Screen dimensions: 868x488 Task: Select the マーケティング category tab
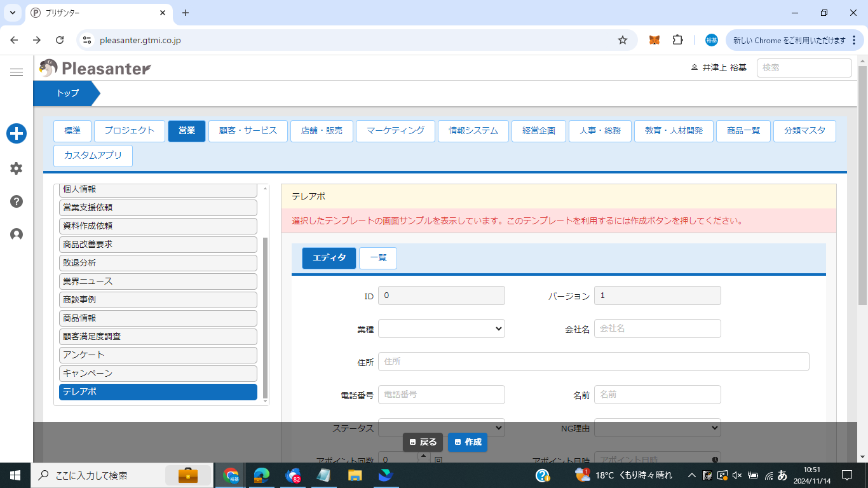coord(395,131)
